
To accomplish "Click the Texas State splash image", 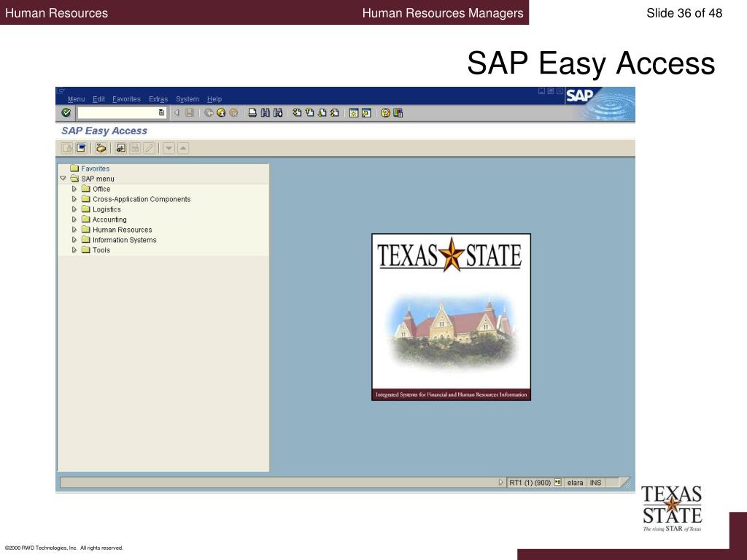I will [x=451, y=317].
